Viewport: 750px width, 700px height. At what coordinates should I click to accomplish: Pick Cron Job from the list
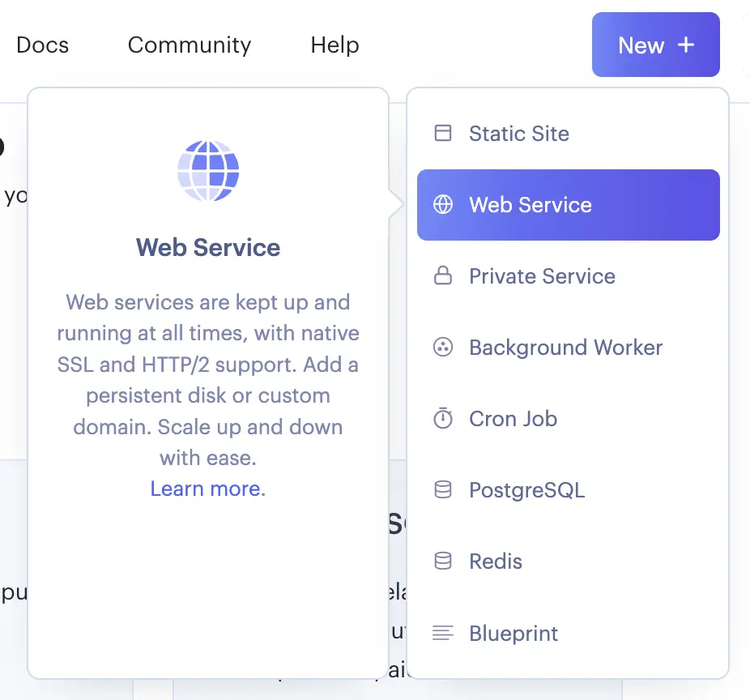[x=513, y=419]
